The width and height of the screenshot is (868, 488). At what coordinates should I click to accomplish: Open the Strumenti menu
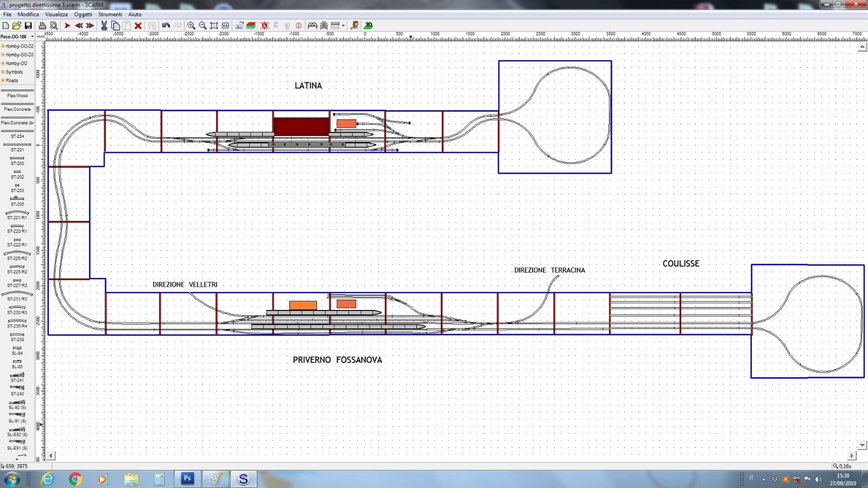[x=110, y=15]
